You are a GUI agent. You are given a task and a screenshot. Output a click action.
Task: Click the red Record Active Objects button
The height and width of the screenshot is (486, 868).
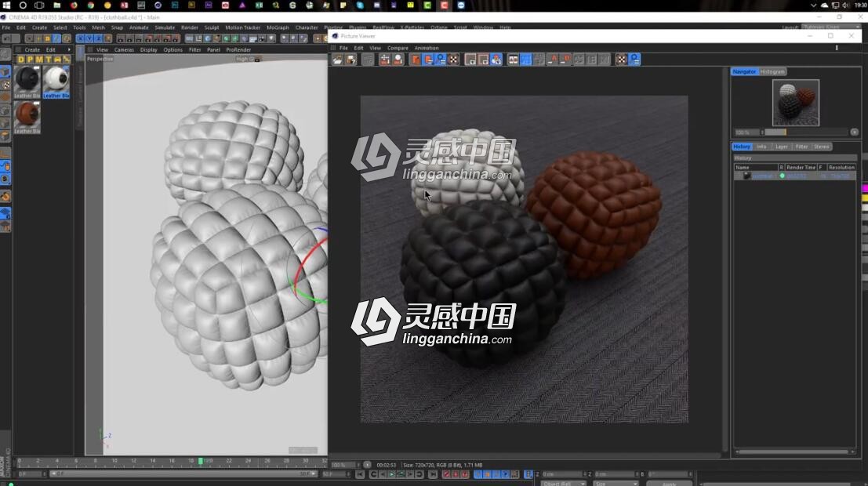446,474
